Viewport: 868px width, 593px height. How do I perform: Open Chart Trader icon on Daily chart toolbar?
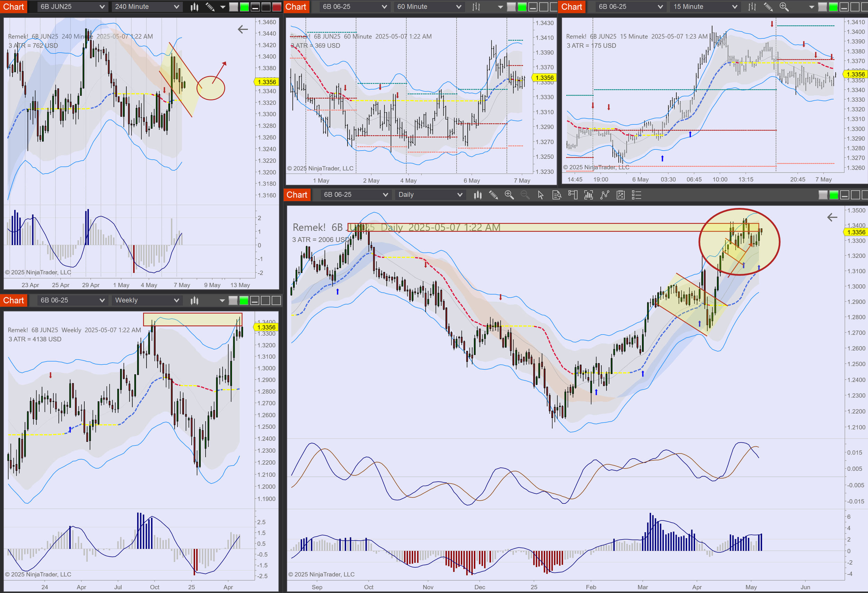coord(573,194)
